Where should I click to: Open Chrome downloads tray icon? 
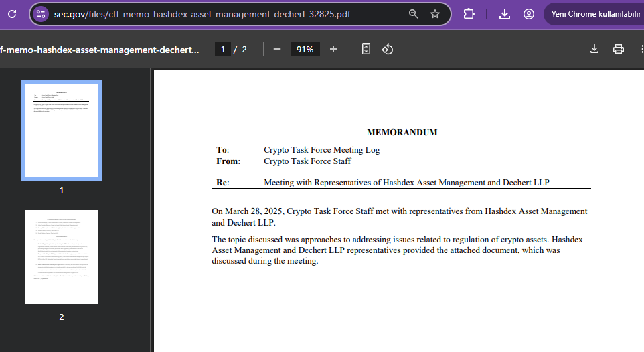tap(504, 14)
